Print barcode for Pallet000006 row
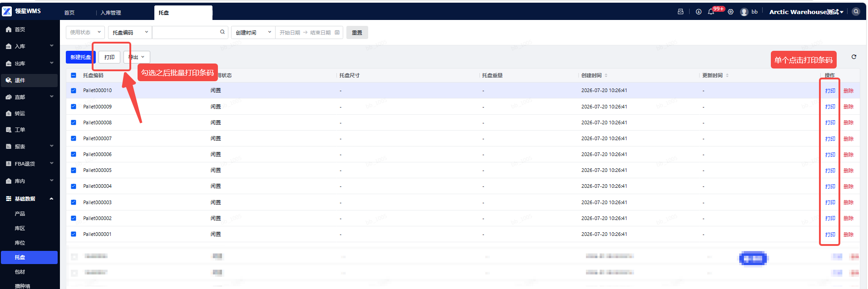Image resolution: width=868 pixels, height=289 pixels. (x=830, y=155)
